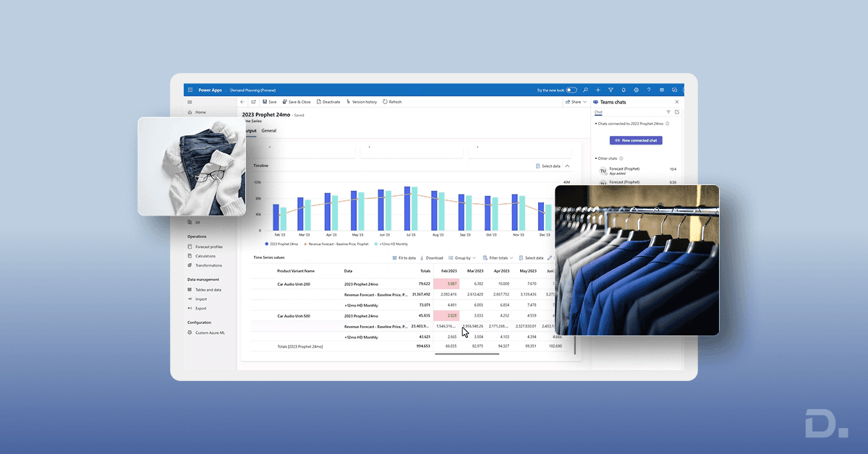This screenshot has height=454, width=868.
Task: Filter chats icon in Teams panel
Action: click(x=668, y=112)
